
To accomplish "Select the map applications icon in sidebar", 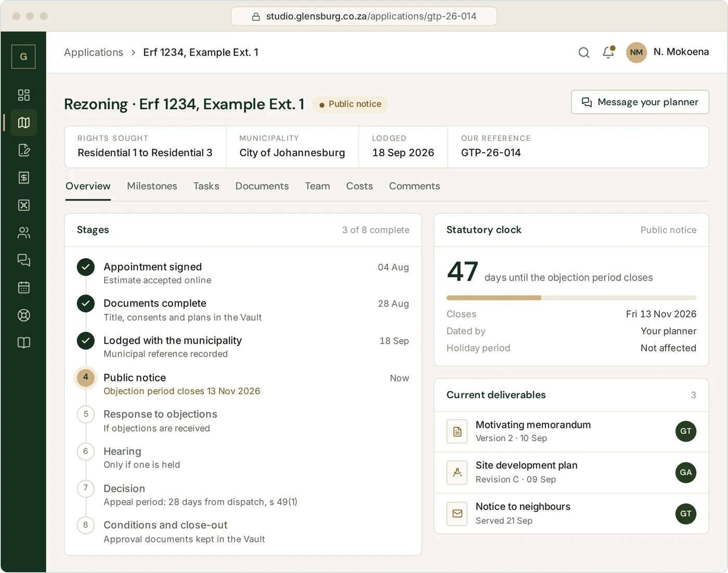I will click(23, 122).
